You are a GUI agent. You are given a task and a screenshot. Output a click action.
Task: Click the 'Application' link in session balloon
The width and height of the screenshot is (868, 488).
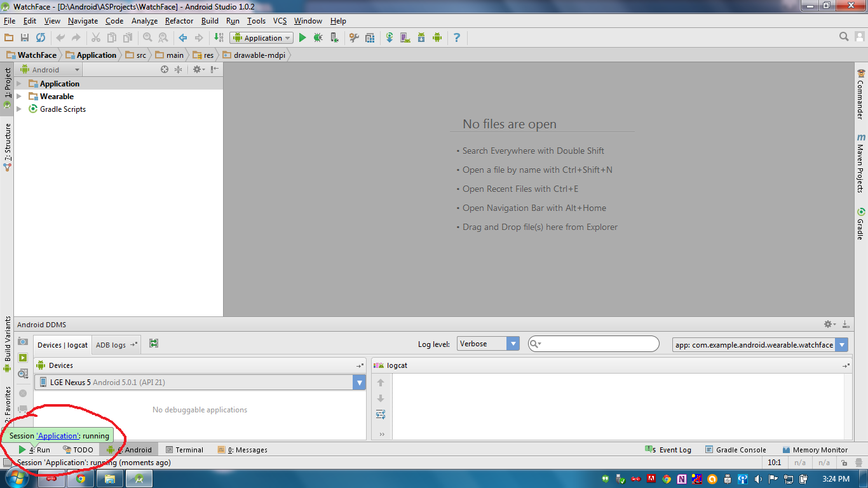58,436
